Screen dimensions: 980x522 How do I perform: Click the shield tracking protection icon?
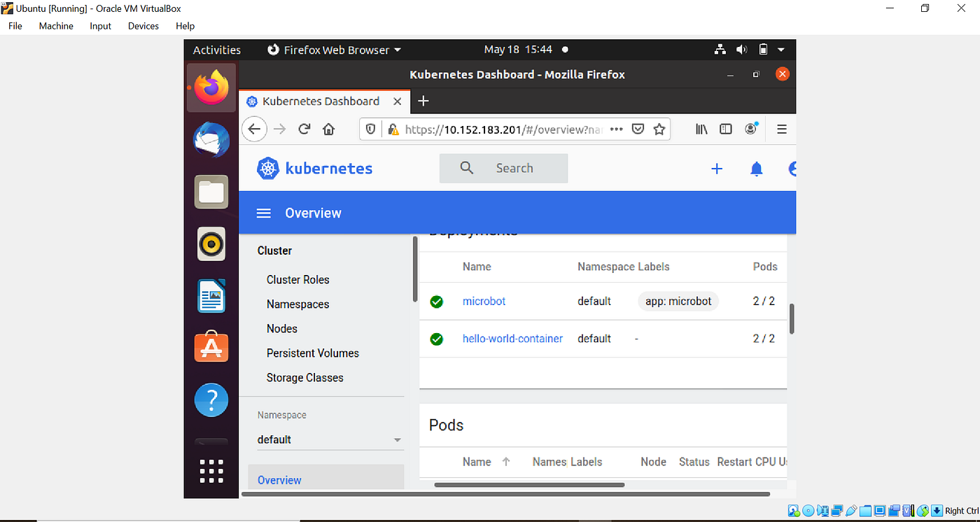click(370, 129)
